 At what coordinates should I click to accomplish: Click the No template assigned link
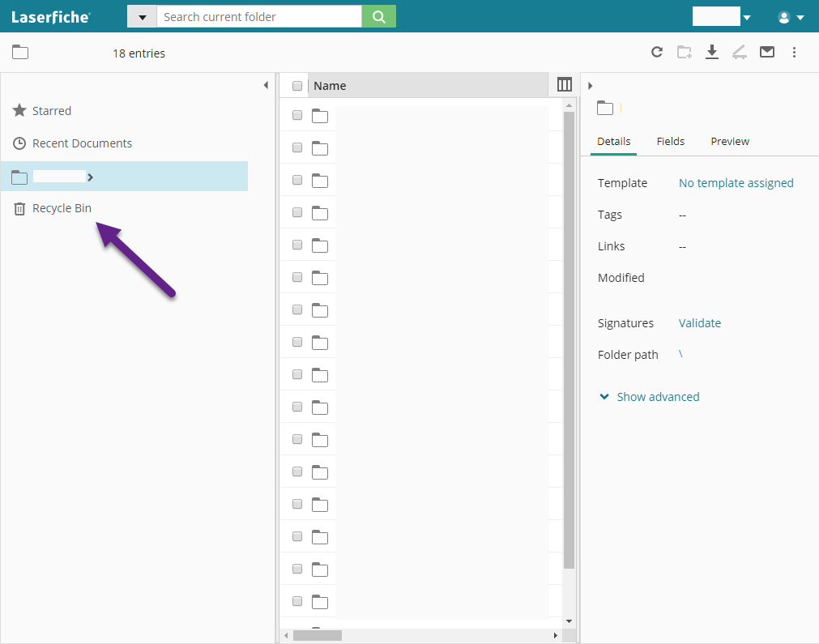pos(736,183)
